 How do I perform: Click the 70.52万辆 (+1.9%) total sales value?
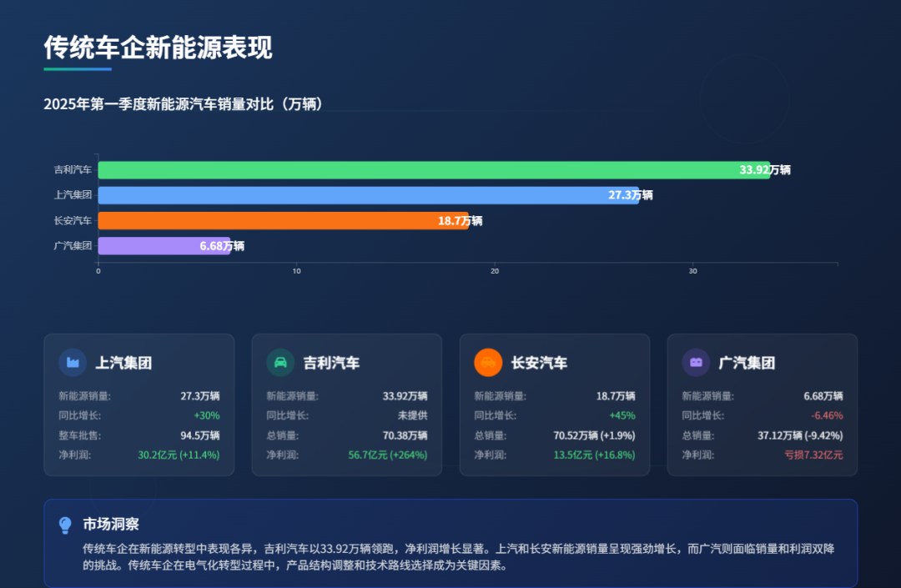[594, 436]
